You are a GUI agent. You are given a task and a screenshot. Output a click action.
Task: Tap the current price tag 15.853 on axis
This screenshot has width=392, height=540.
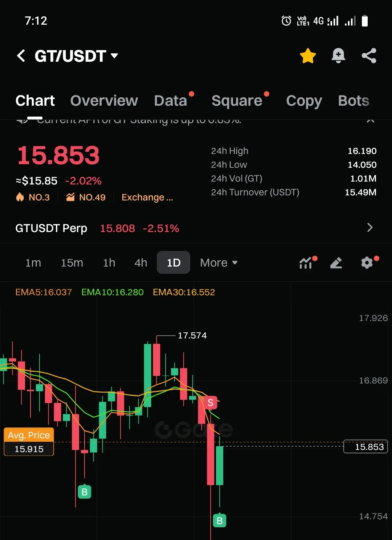coord(366,447)
